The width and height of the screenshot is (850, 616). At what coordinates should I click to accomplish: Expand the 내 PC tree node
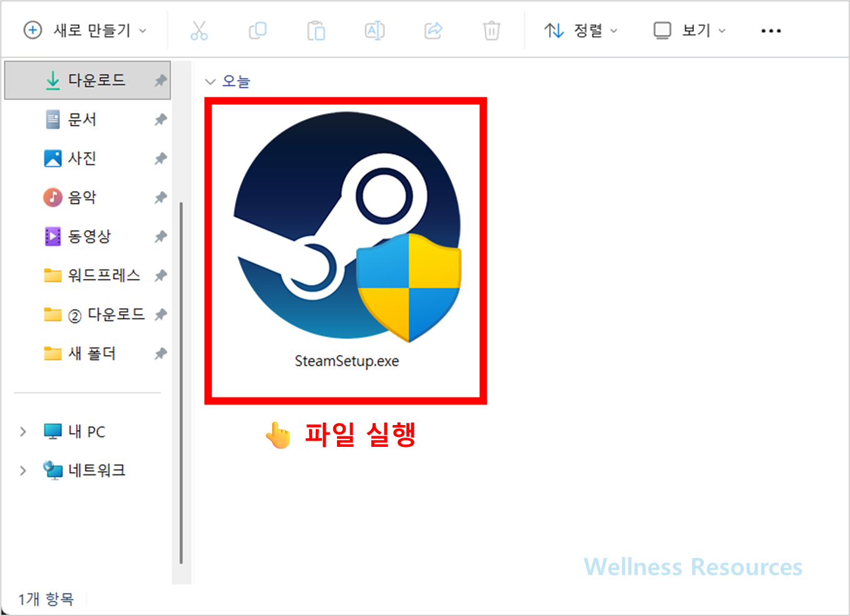(22, 431)
